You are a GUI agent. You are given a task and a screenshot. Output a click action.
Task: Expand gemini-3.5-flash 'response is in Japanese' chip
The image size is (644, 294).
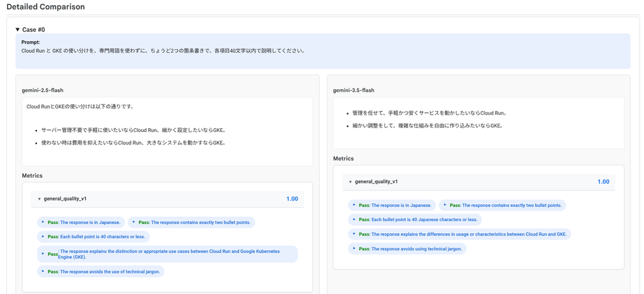click(x=391, y=205)
